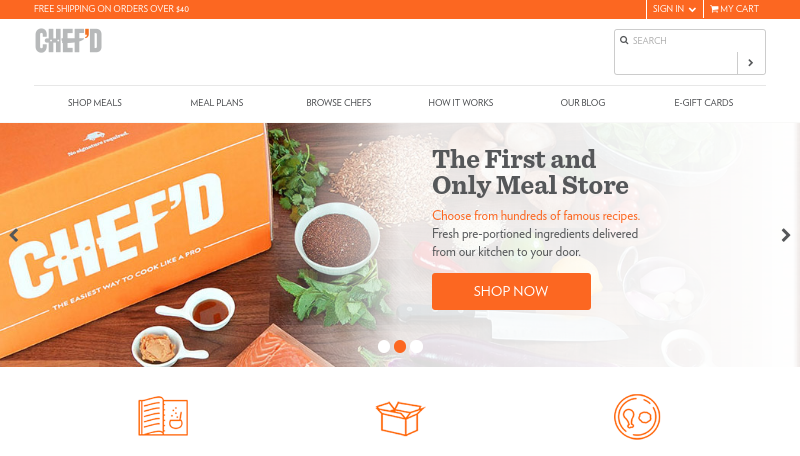800x456 pixels.
Task: Select the third carousel dot indicator
Action: click(416, 346)
